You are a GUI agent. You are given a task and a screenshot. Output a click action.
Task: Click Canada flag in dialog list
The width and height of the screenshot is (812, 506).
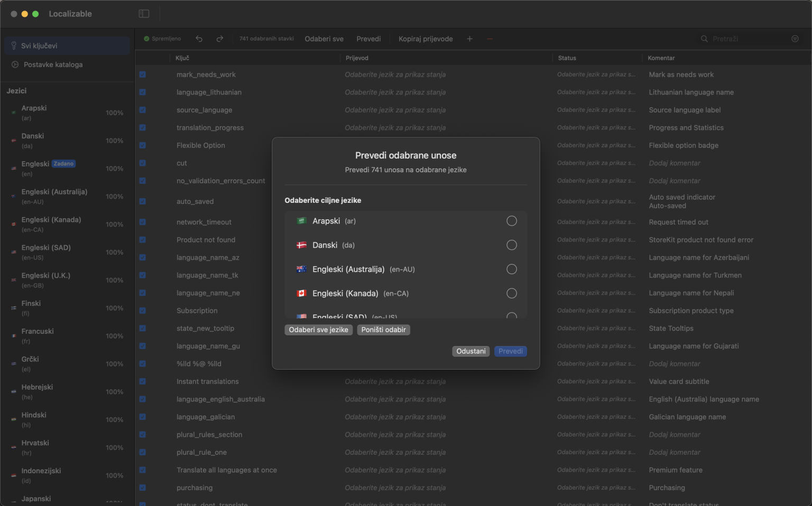tap(302, 293)
